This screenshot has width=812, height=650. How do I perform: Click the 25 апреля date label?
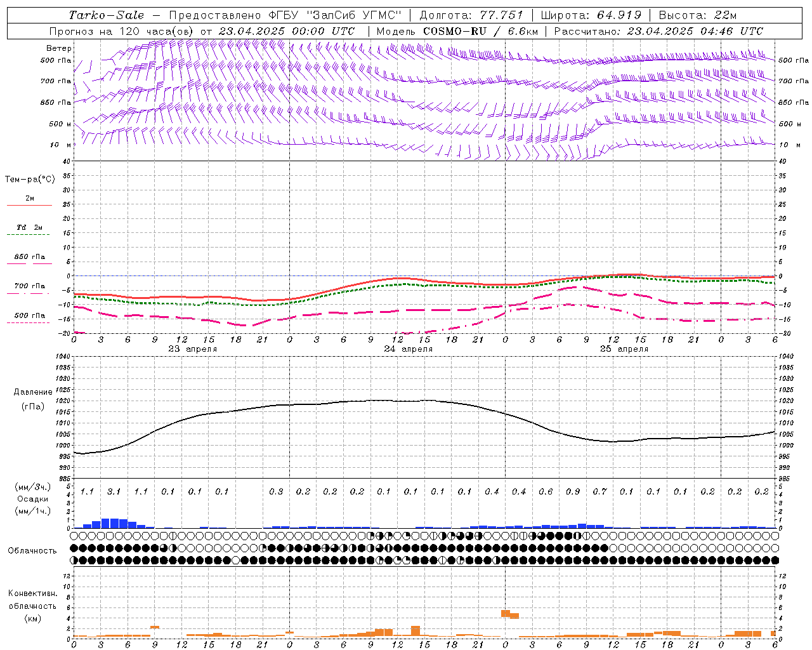click(x=624, y=349)
